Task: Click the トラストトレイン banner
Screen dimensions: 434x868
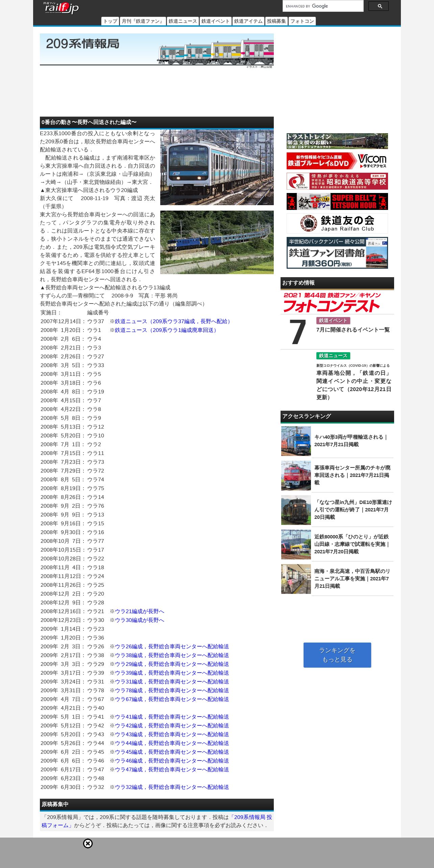Action: point(337,141)
